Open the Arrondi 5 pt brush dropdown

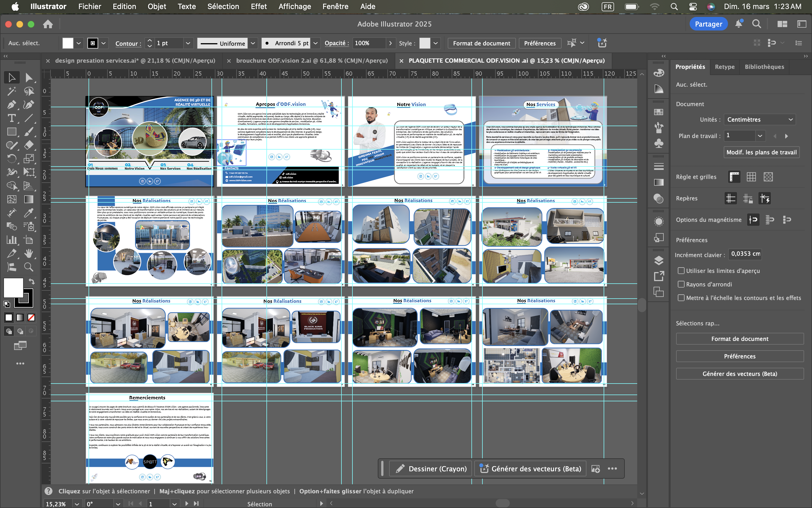pos(315,43)
